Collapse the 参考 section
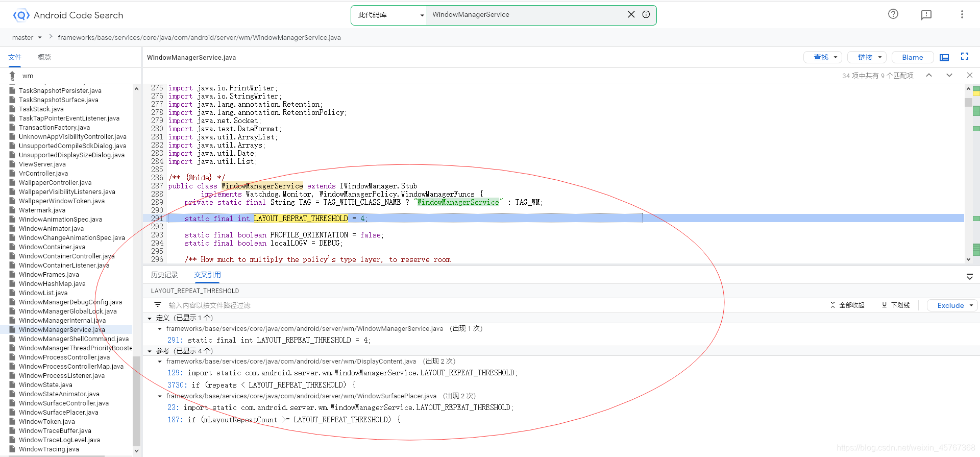The image size is (980, 457). coord(150,351)
